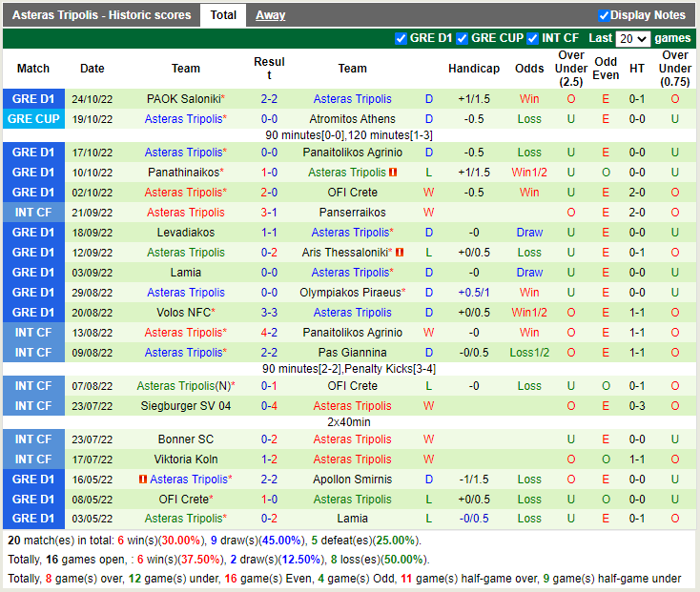The width and height of the screenshot is (700, 592).
Task: Open Levadiakos team page
Action: click(186, 233)
